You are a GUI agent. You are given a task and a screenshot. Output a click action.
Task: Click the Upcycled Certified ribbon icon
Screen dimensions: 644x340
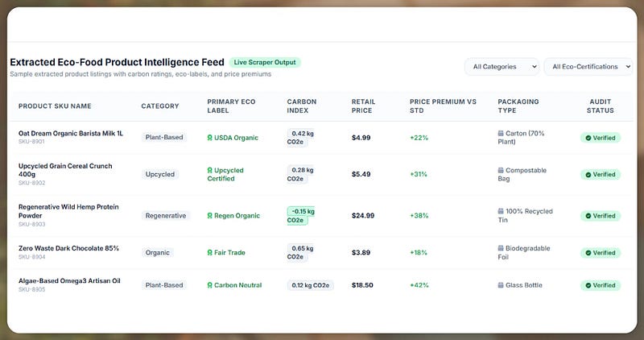pyautogui.click(x=209, y=170)
